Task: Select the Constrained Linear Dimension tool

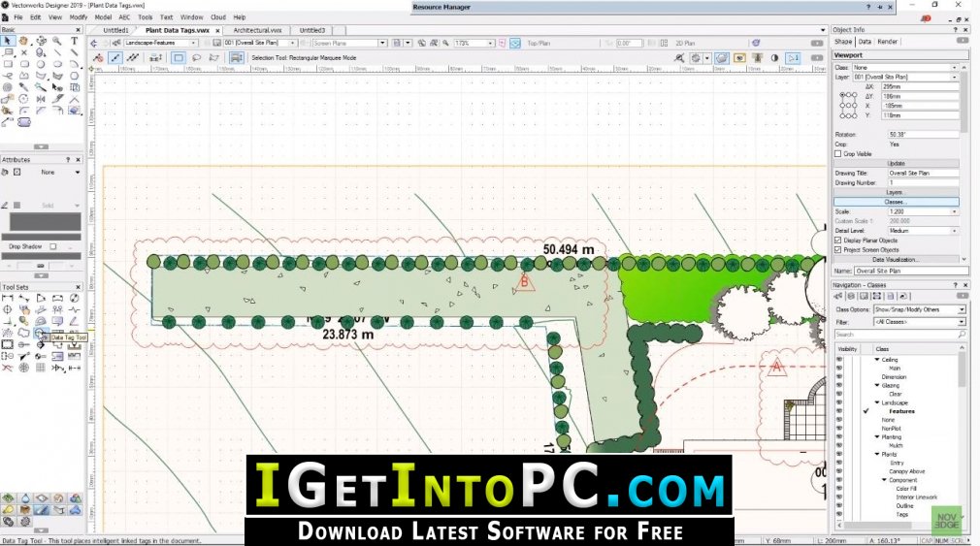Action: tap(8, 299)
